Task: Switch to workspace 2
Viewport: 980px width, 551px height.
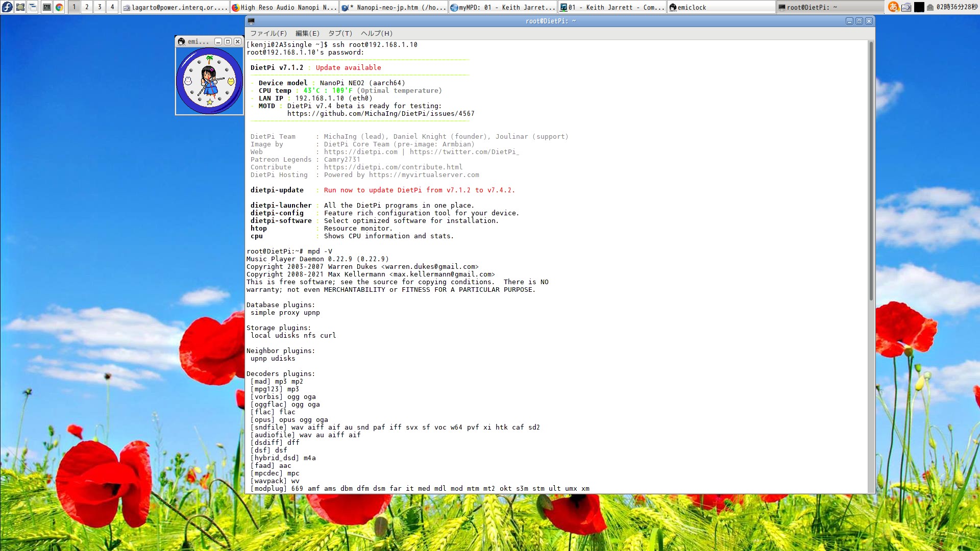Action: tap(87, 7)
